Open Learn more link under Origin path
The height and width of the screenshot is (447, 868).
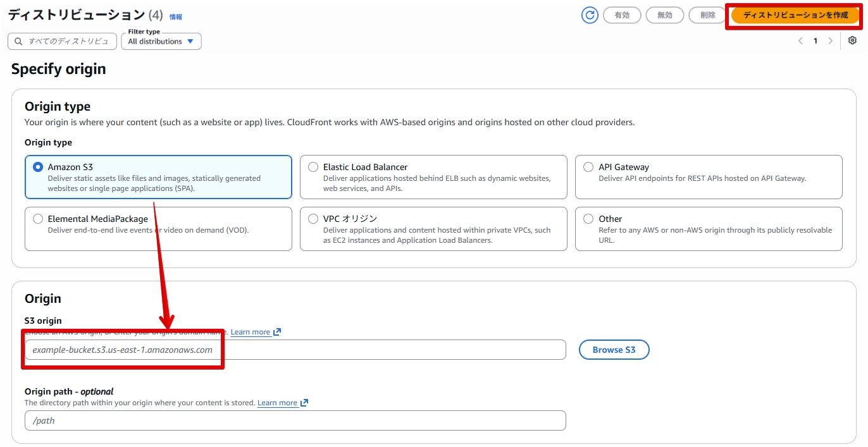pyautogui.click(x=277, y=403)
